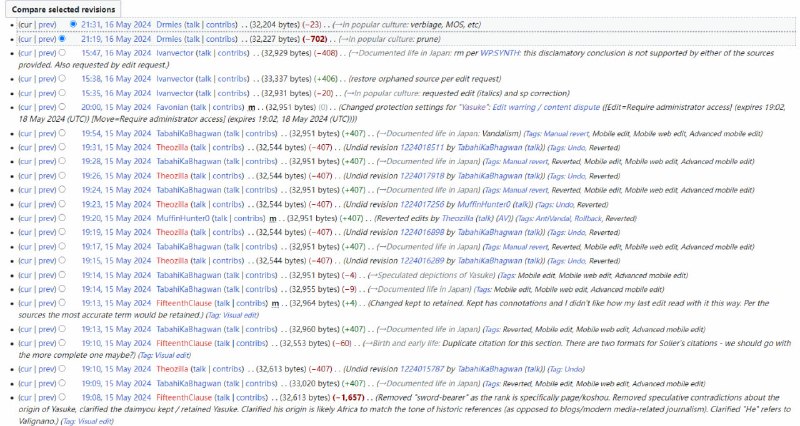This screenshot has width=800, height=426.
Task: Open the 21:31, 16 May 2024 revision link
Action: (x=116, y=24)
